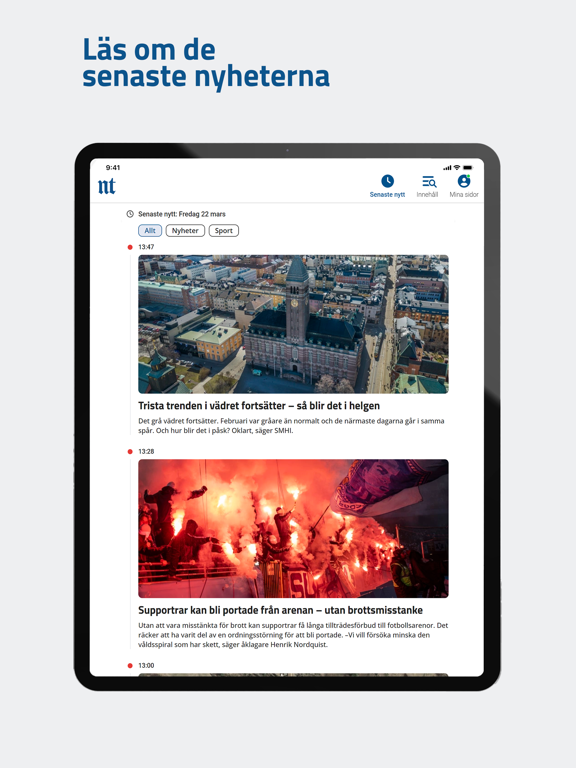Tap heading 'Läs om de senaste nyheterna'
The width and height of the screenshot is (576, 768).
click(x=206, y=63)
